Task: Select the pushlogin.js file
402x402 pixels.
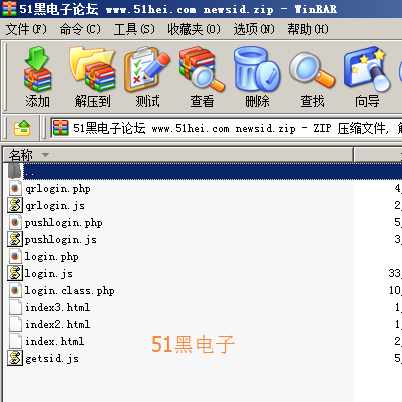Action: click(x=61, y=240)
